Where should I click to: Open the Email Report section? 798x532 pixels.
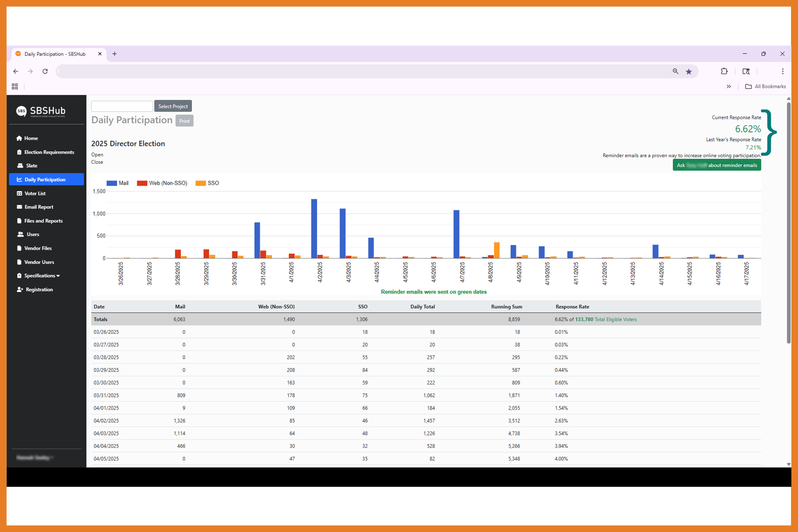point(38,207)
